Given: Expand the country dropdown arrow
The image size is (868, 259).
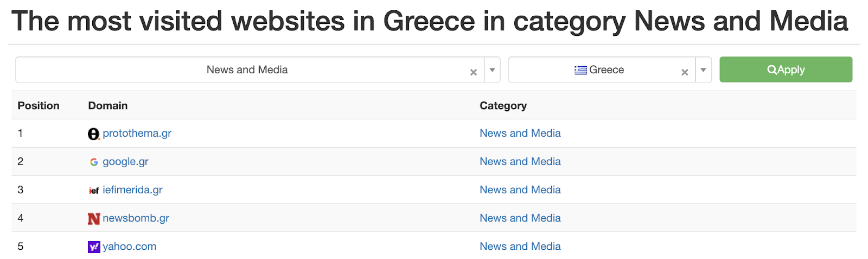Looking at the screenshot, I should pos(703,70).
